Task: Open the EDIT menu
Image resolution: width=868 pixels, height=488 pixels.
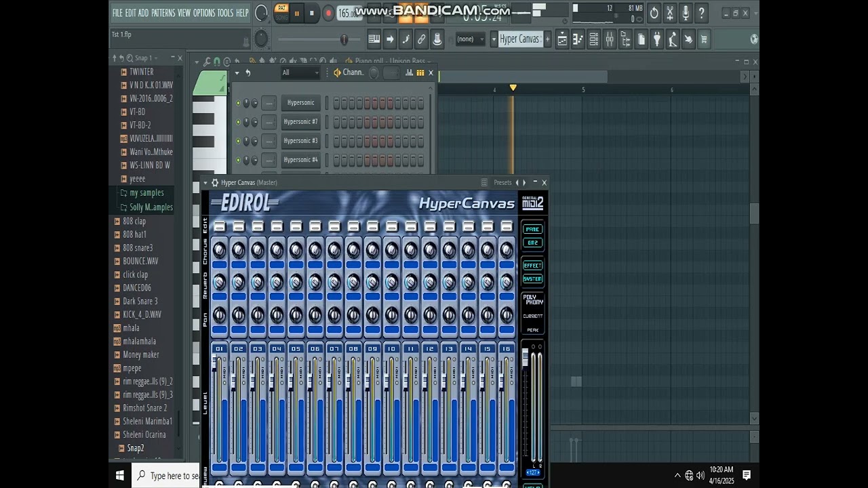Action: click(x=130, y=13)
